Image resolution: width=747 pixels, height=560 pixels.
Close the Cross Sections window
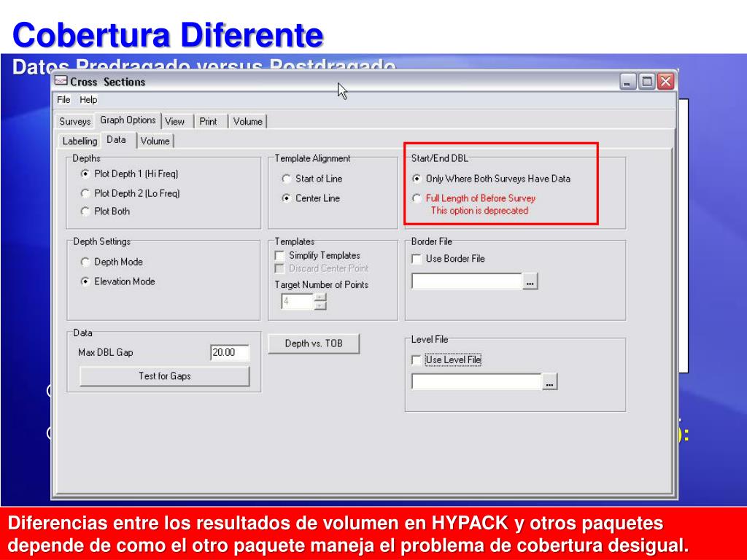[665, 82]
